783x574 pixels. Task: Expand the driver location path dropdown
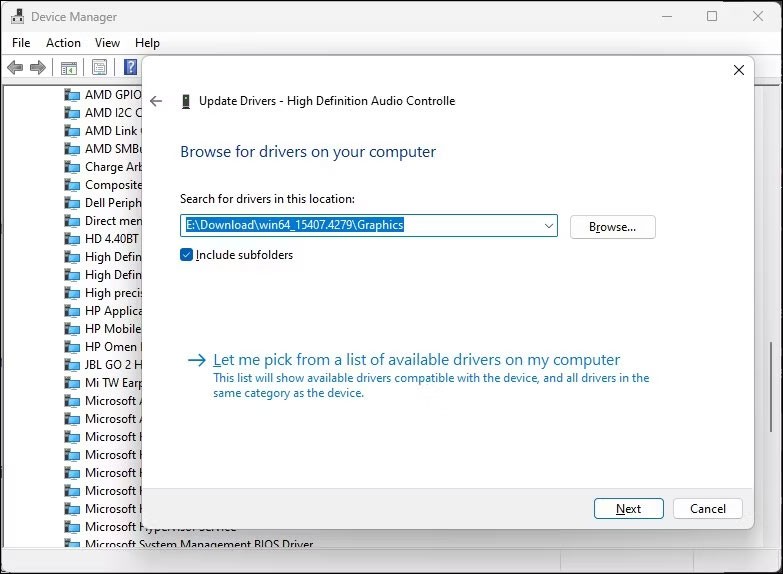(x=548, y=226)
